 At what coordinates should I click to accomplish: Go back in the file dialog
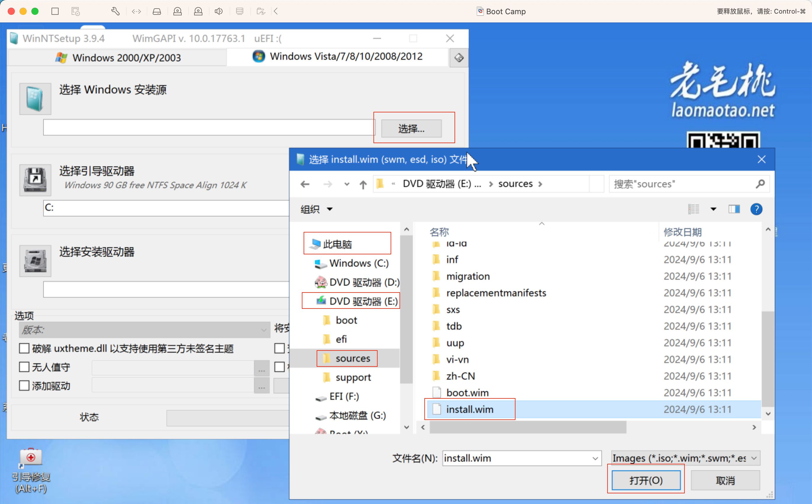(305, 184)
